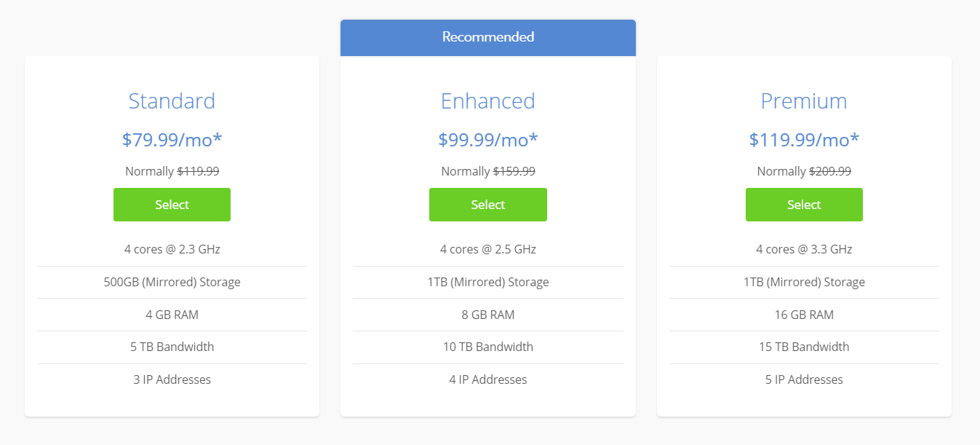Viewport: 980px width, 445px height.
Task: Click the 8 GB RAM row
Action: point(487,315)
